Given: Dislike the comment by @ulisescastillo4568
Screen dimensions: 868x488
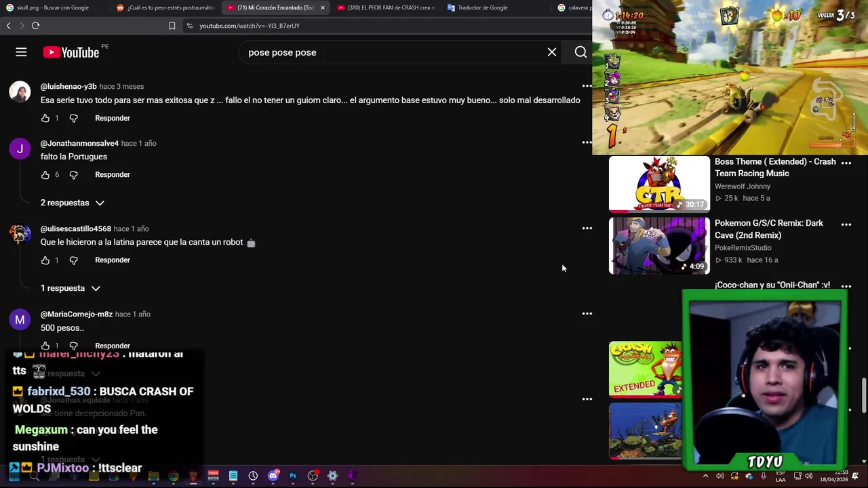Looking at the screenshot, I should pyautogui.click(x=74, y=260).
